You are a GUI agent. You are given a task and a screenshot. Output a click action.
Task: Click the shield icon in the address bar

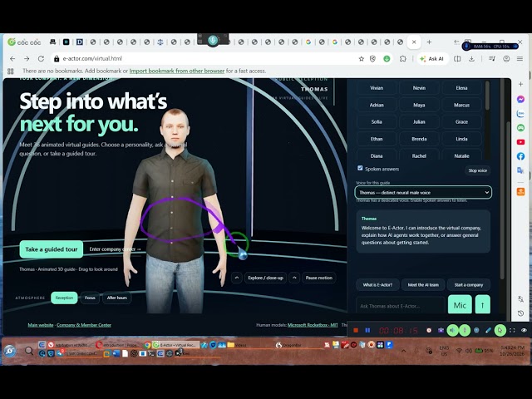372,59
